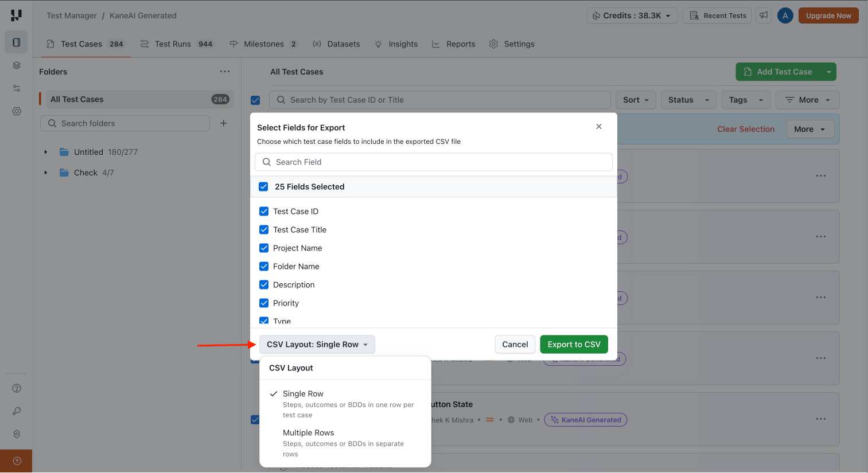Open the user avatar profile icon
This screenshot has height=473, width=868.
coord(785,15)
